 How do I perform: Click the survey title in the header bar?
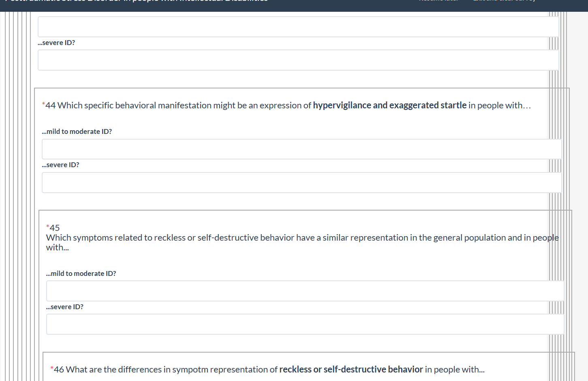(136, 1)
